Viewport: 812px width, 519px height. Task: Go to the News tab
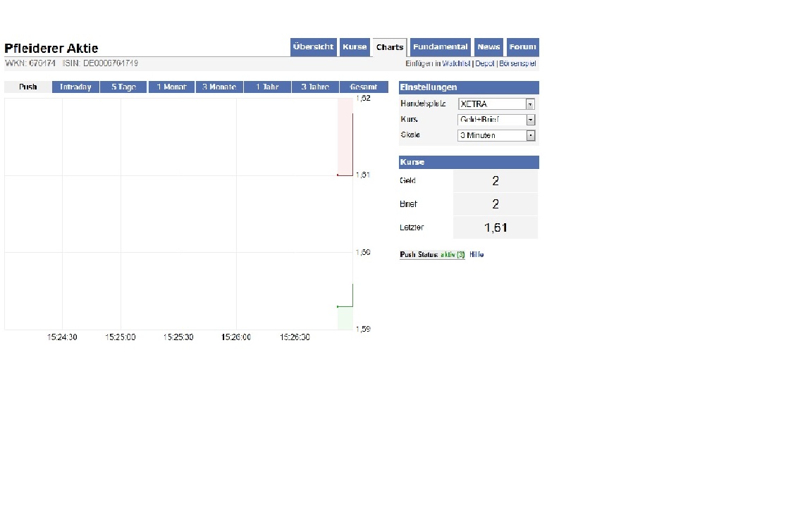click(489, 47)
